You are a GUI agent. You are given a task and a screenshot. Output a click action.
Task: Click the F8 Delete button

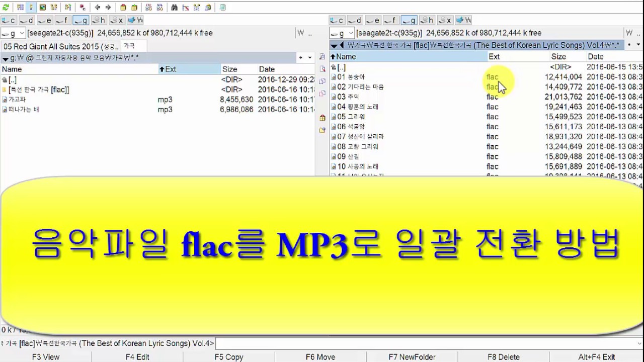tap(504, 357)
